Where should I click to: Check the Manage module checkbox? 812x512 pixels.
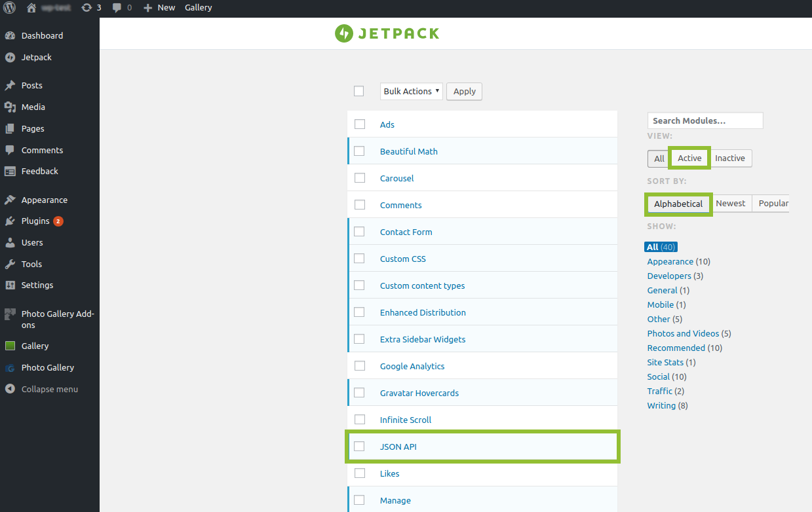point(359,500)
